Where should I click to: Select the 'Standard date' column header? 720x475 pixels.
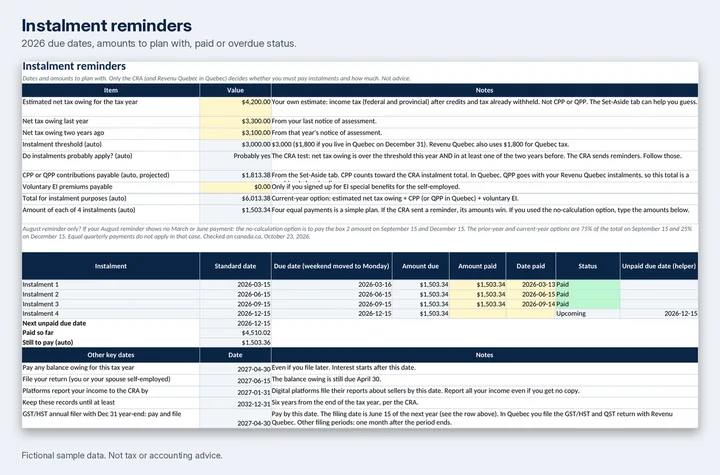click(x=236, y=266)
